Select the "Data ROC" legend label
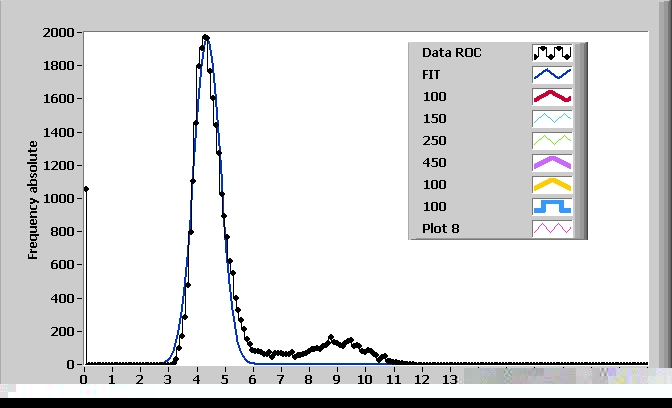 click(452, 52)
